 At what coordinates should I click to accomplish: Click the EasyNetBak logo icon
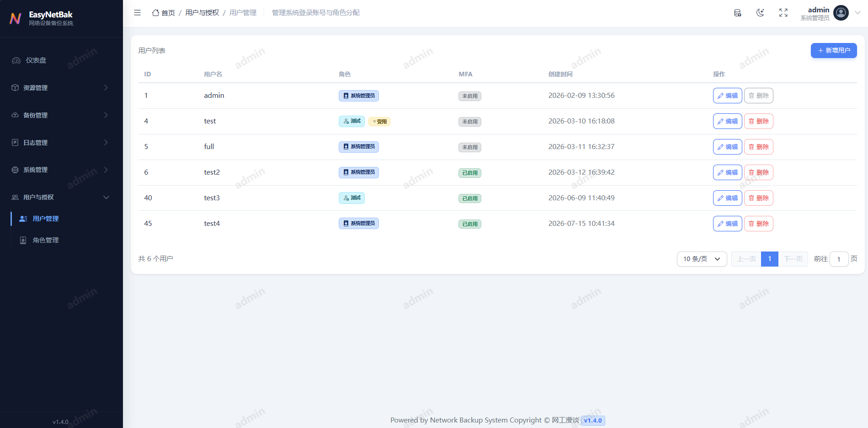pos(16,18)
